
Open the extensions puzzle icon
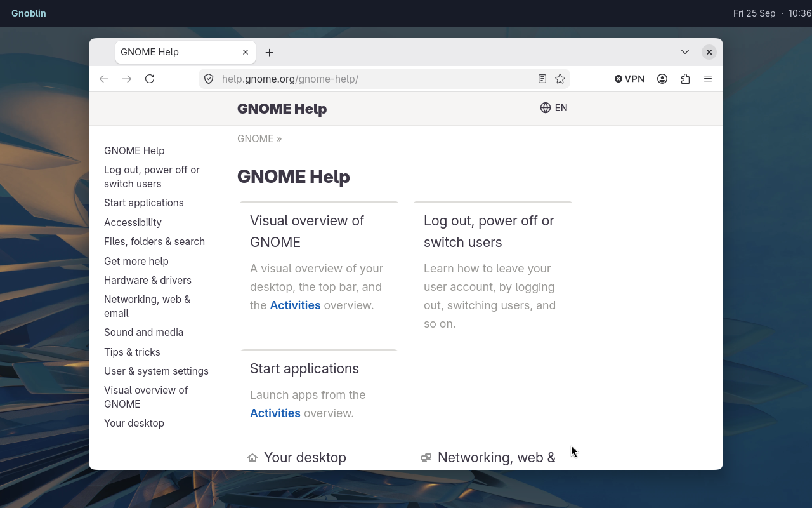(x=685, y=79)
